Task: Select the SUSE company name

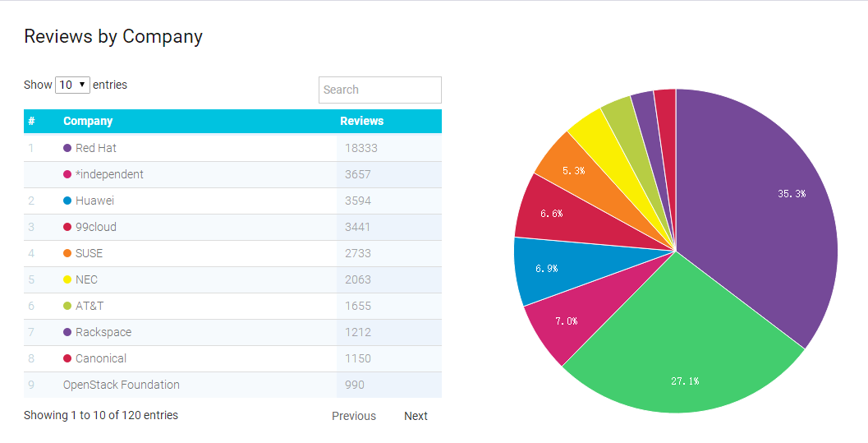Action: 90,253
